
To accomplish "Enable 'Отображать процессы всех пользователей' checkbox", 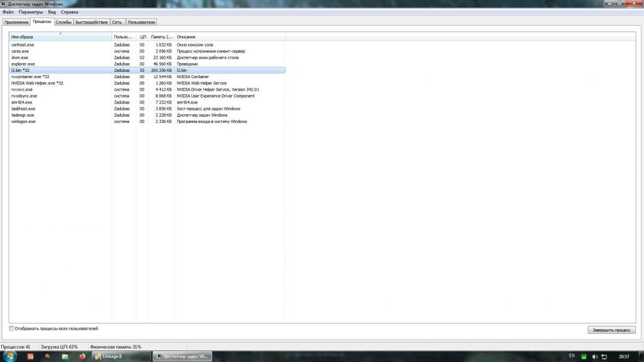I will (11, 329).
